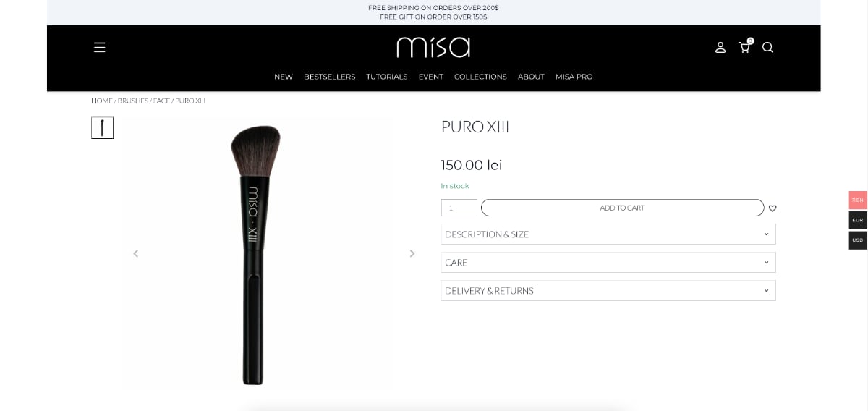The height and width of the screenshot is (411, 868).
Task: Open the Bestsellers menu item
Action: click(x=329, y=77)
